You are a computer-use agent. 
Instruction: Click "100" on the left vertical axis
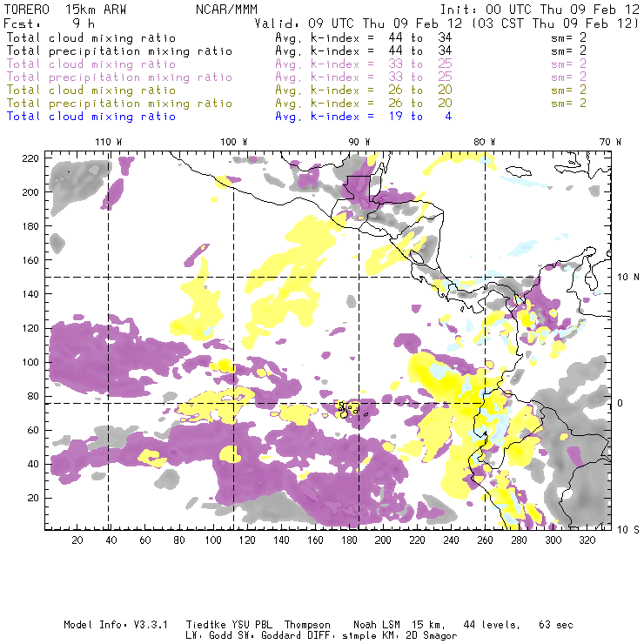coord(30,362)
